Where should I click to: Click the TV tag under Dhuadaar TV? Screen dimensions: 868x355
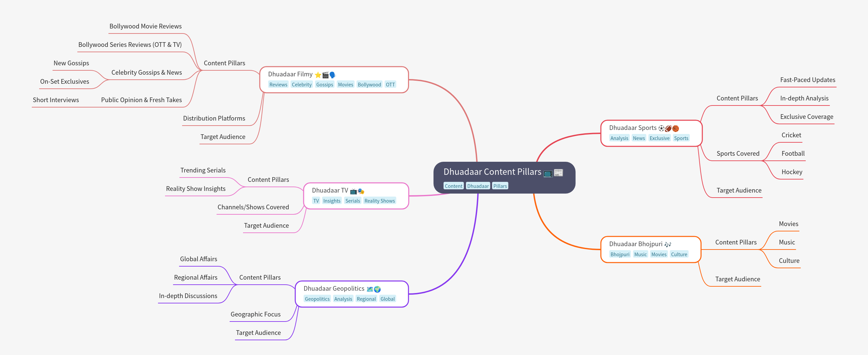(x=316, y=201)
